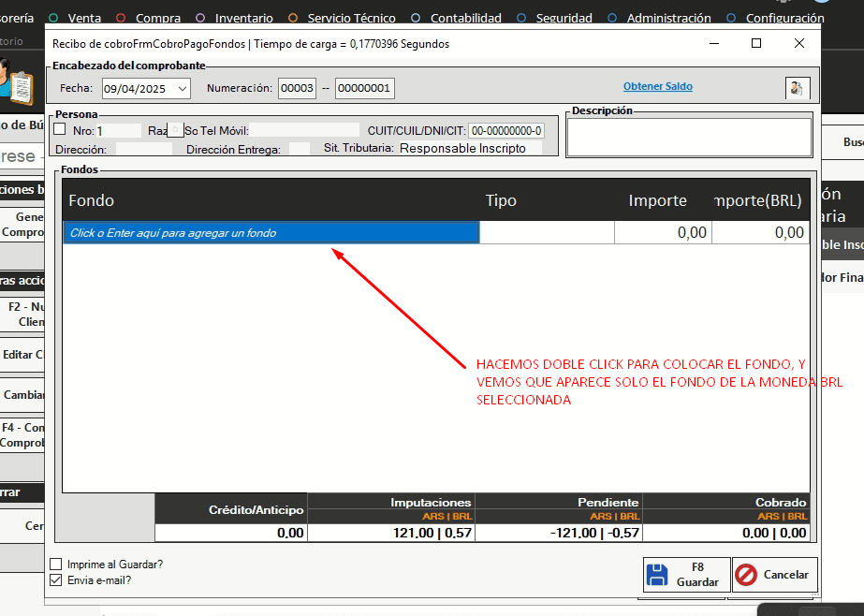Click inside the Descripción text box
The image size is (864, 616).
[x=689, y=138]
